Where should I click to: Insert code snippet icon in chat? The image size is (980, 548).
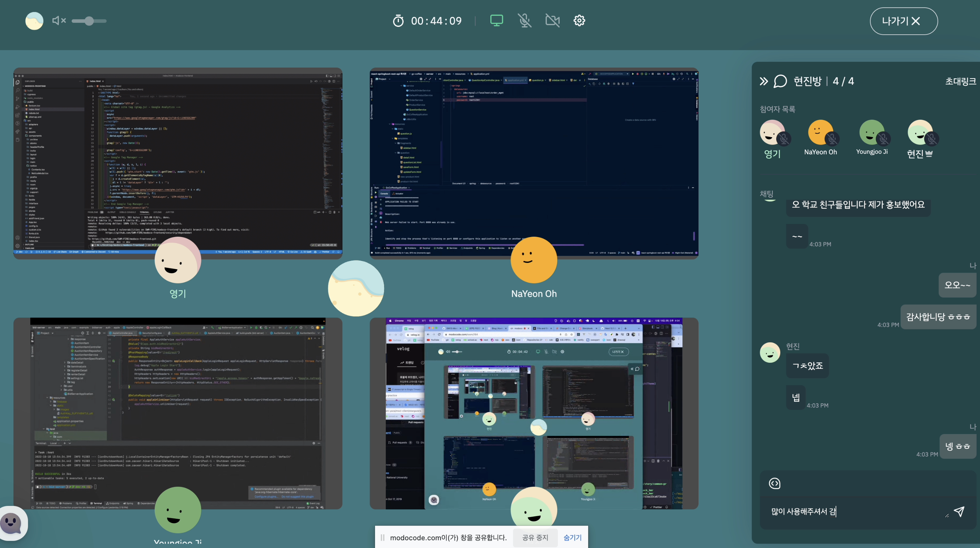pyautogui.click(x=775, y=483)
